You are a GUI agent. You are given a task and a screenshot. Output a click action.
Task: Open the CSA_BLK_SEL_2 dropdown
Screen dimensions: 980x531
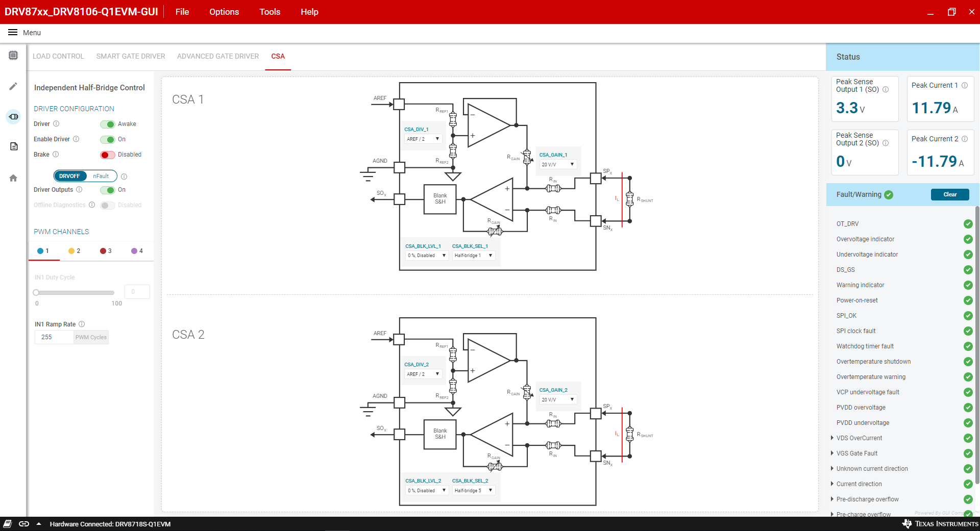474,491
